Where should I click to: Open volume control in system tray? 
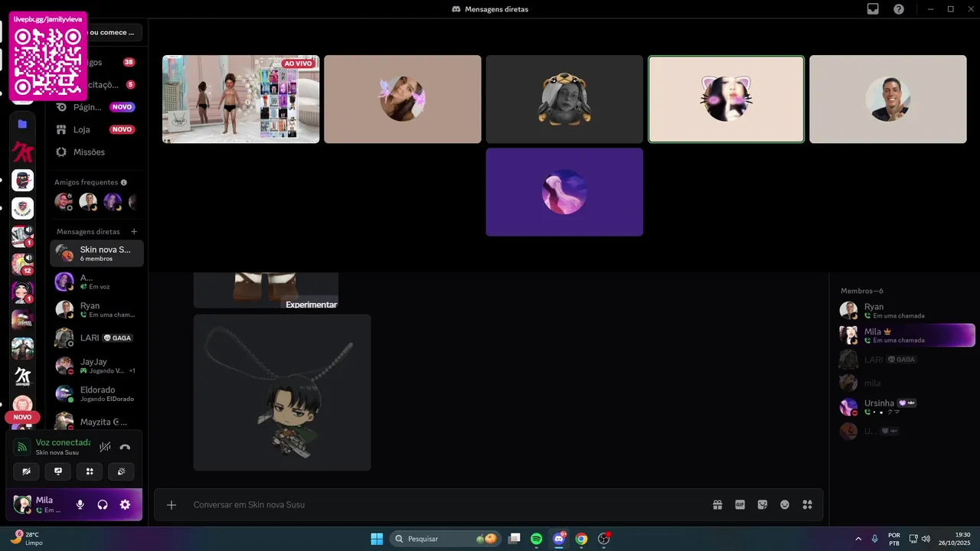[926, 539]
